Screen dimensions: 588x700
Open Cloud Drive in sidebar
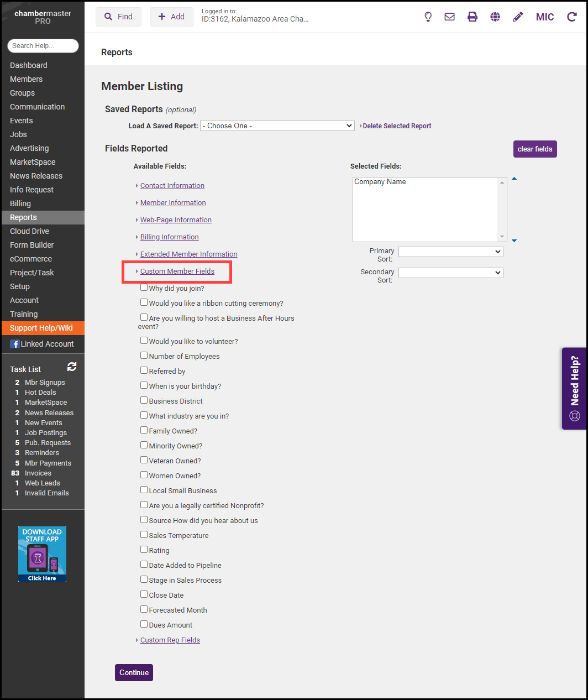pos(29,231)
